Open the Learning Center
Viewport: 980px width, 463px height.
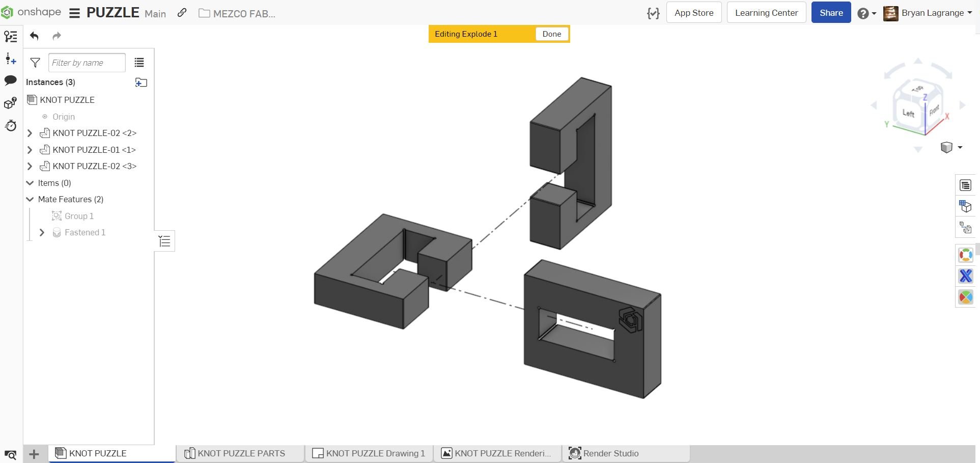(766, 13)
